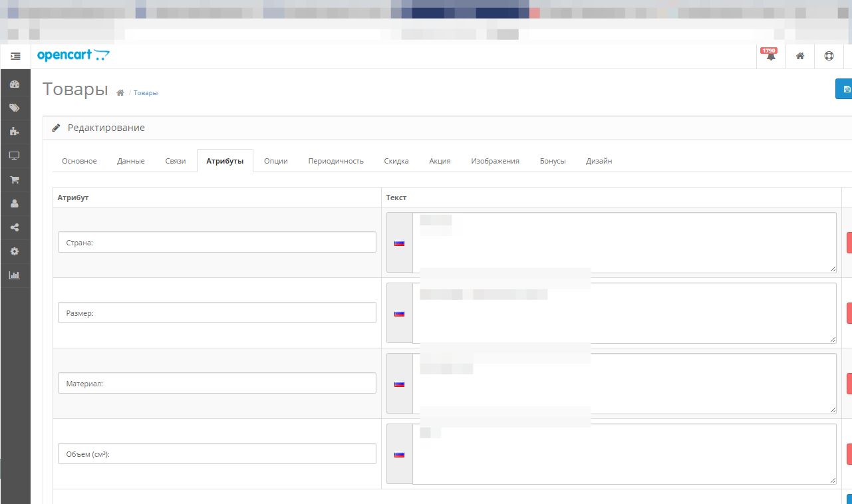The width and height of the screenshot is (852, 504).
Task: Click the Атрибут column header
Action: [73, 197]
